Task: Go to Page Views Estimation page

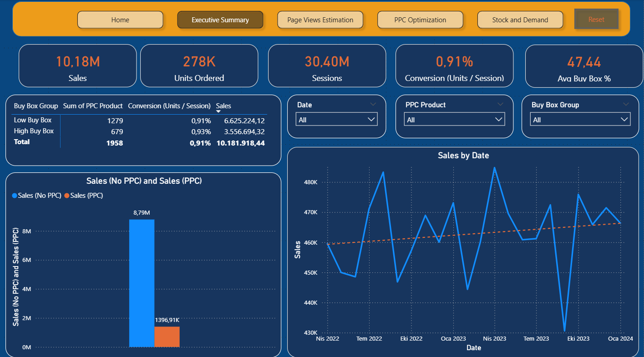Action: tap(320, 20)
